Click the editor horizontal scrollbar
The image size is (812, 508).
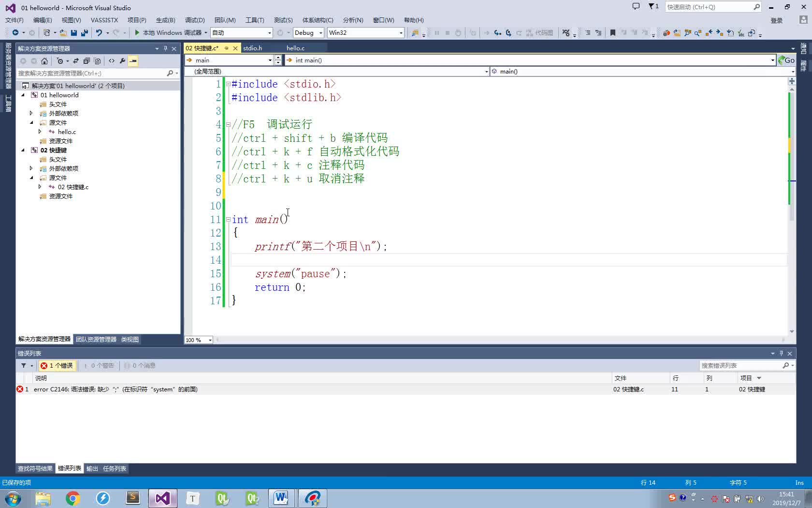tap(501, 340)
